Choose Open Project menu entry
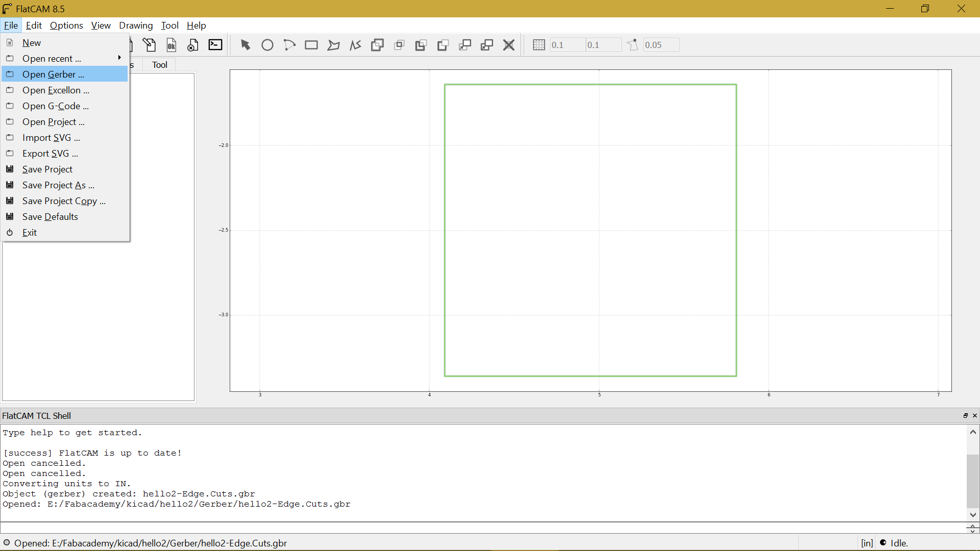 point(65,122)
